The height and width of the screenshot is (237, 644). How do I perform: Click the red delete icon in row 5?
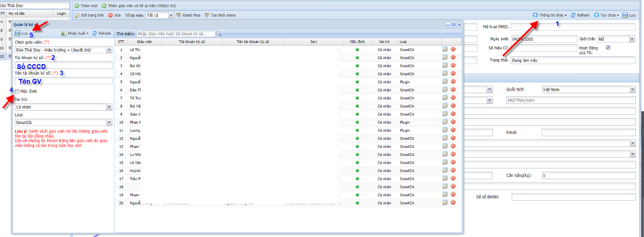click(x=453, y=82)
